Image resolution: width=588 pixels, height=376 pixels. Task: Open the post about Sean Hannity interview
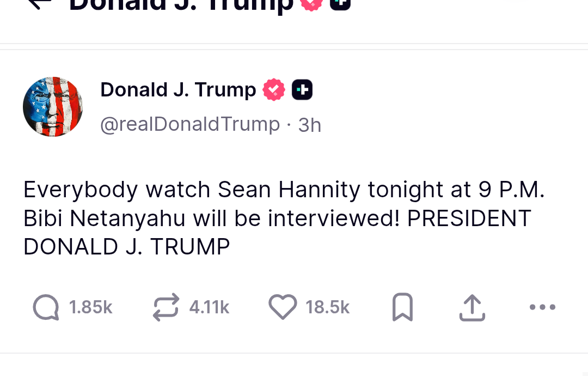click(283, 218)
